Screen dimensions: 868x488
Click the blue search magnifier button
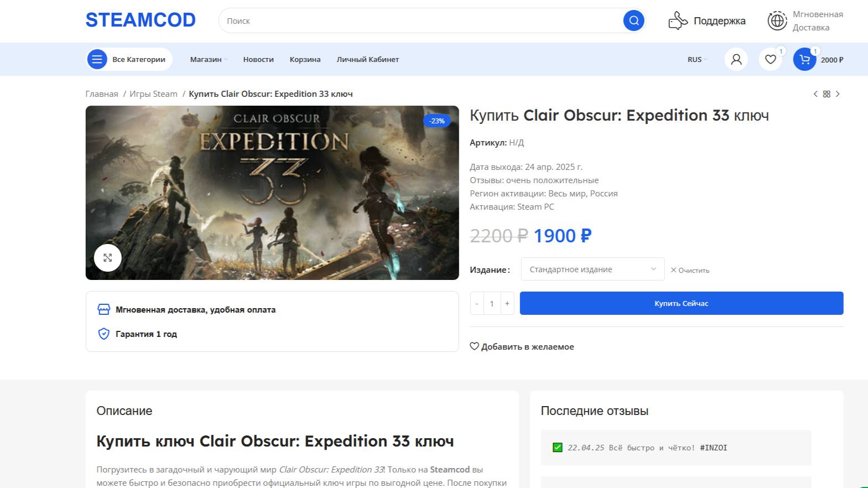[633, 21]
